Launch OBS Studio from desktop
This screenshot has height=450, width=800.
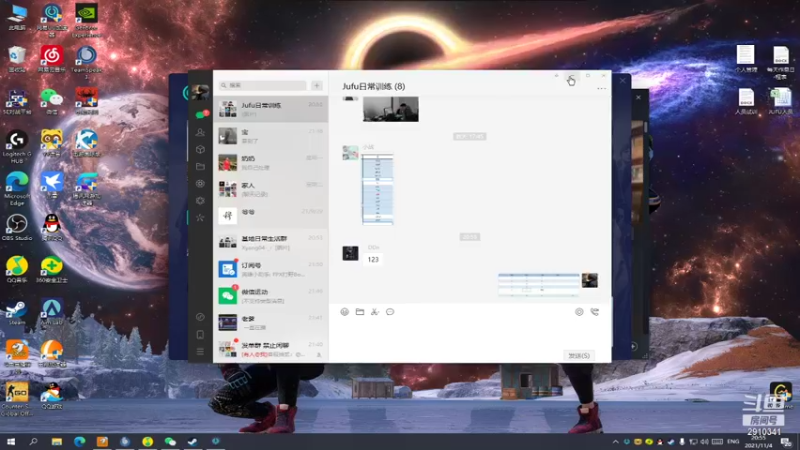[x=17, y=227]
